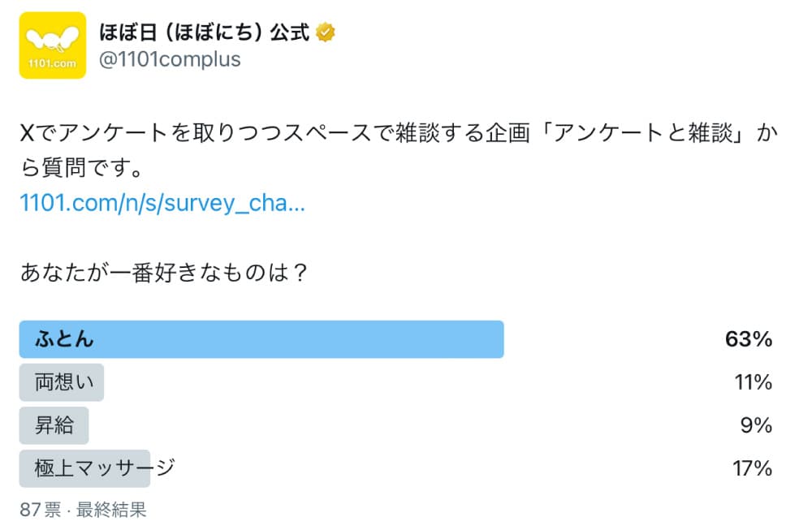The image size is (812, 530).
Task: Open the 1101.com/n/s/survey_cha... link
Action: point(162,203)
